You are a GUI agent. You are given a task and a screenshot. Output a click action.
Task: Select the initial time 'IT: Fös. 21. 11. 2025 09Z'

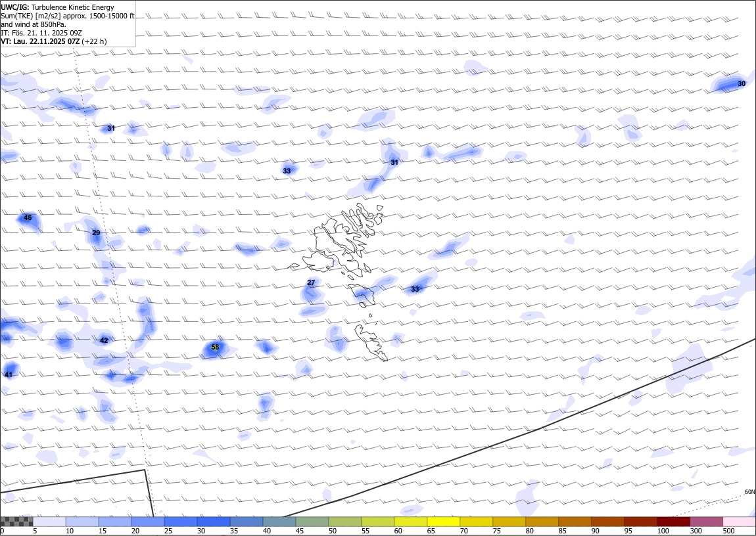point(42,33)
